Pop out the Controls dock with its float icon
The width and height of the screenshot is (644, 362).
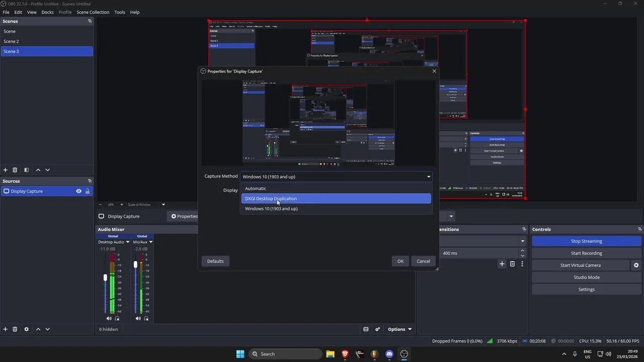point(639,229)
